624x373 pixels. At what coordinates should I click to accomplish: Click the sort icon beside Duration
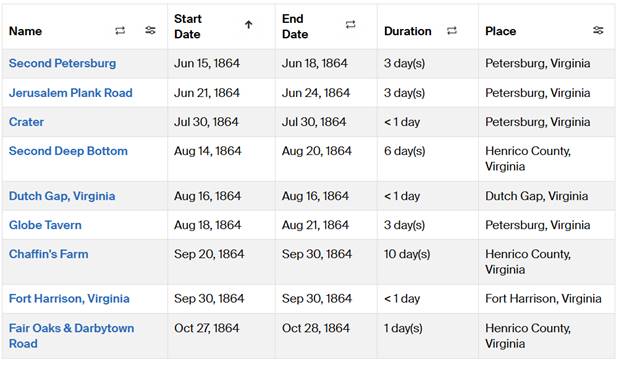pos(452,31)
